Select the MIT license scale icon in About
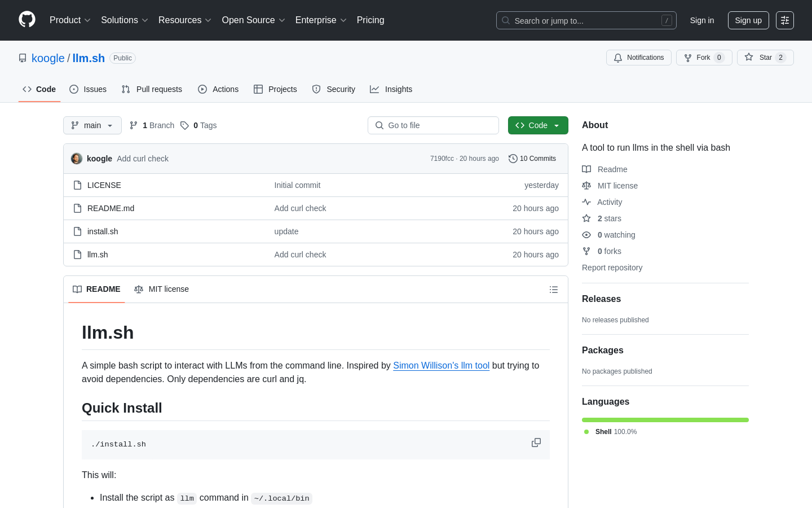812x508 pixels. point(586,186)
